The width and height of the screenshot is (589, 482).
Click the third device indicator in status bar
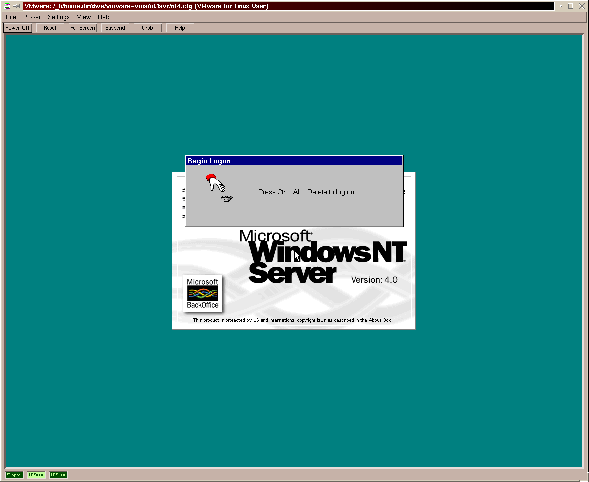click(58, 475)
